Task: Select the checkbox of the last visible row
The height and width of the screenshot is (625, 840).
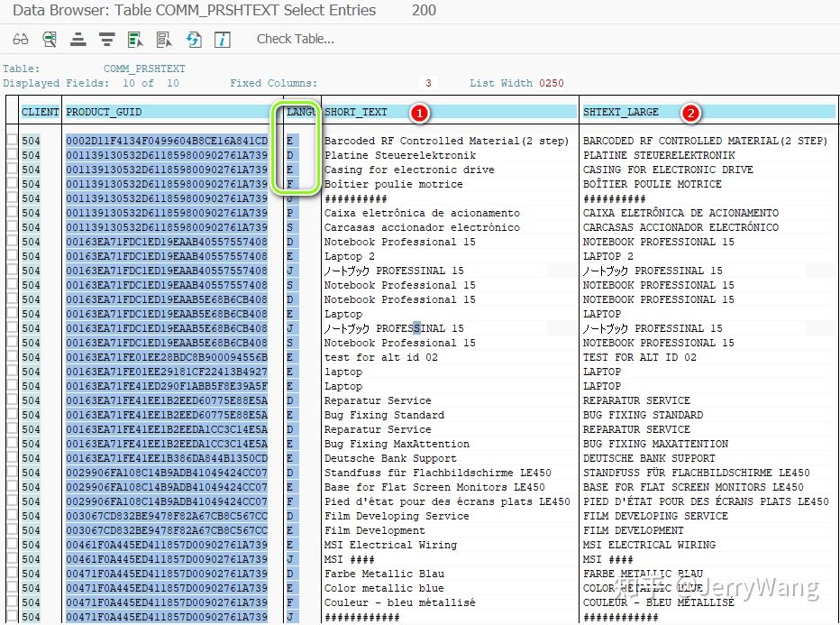Action: (9, 617)
